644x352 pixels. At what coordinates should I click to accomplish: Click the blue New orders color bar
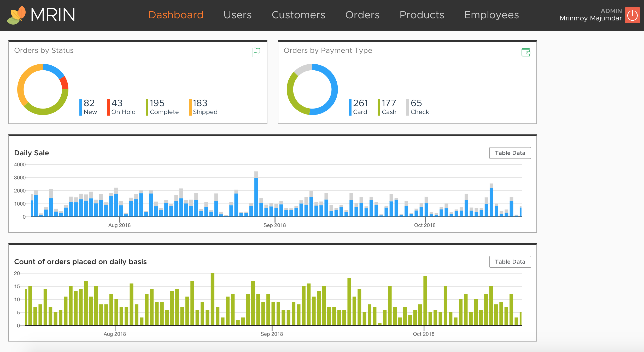pos(81,107)
